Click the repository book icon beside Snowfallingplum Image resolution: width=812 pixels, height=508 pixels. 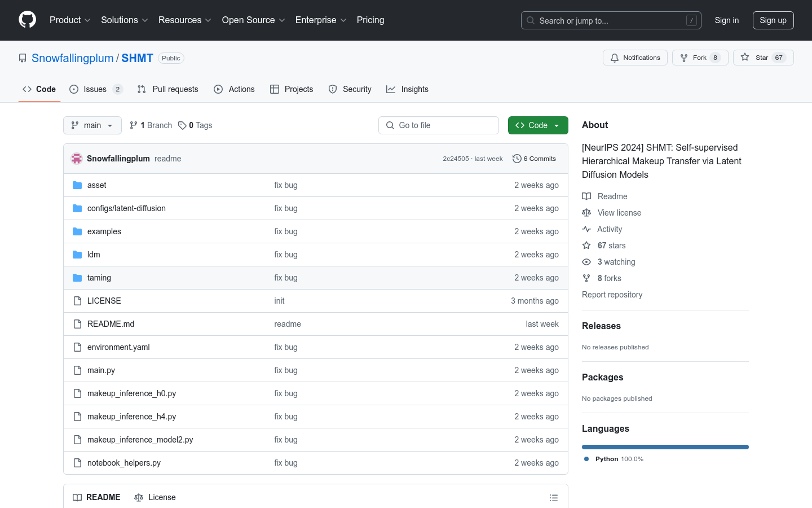coord(23,58)
